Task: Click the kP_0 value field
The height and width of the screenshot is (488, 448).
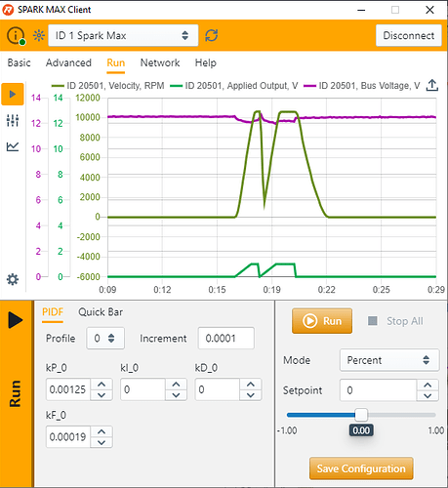Action: tap(68, 389)
